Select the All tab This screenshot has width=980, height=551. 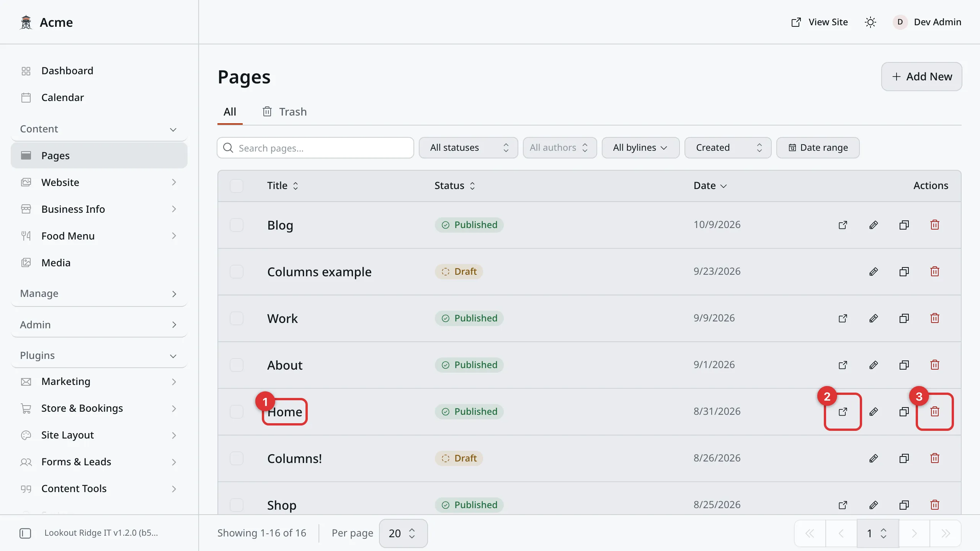[x=230, y=112]
